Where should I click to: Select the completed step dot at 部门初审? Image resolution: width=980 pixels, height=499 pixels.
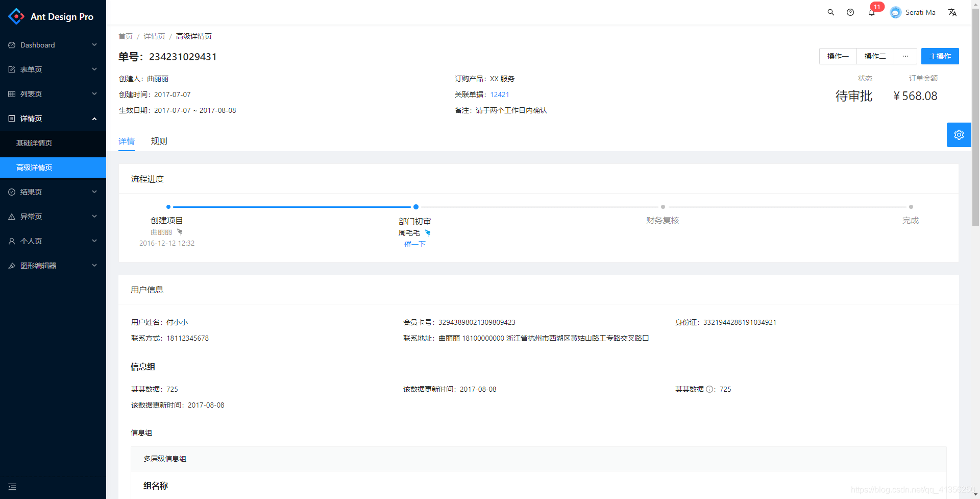(415, 207)
